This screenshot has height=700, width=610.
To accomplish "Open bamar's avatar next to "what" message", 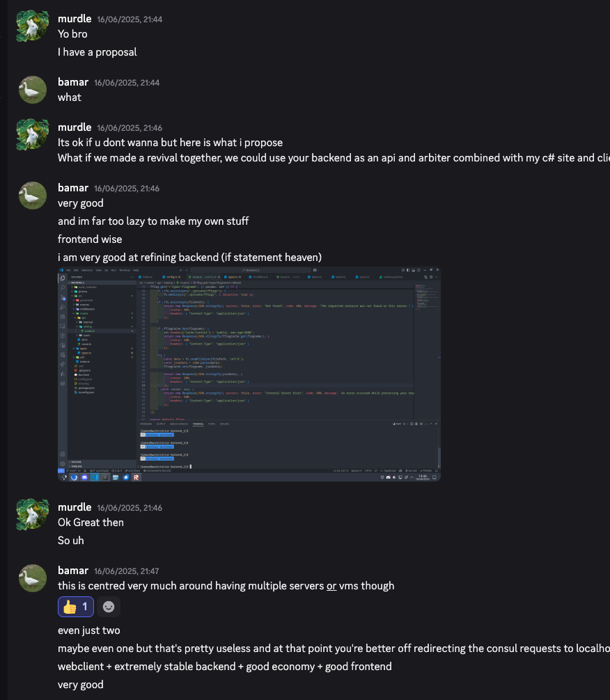I will point(32,89).
